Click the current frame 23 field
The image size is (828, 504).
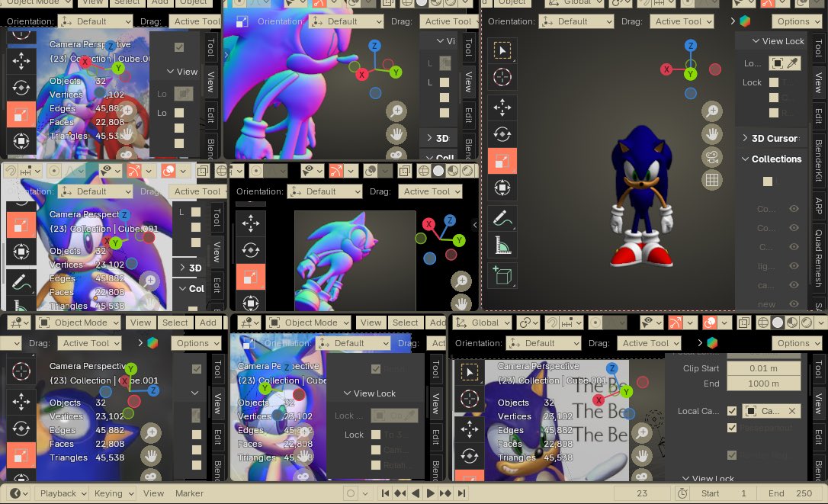(x=642, y=493)
